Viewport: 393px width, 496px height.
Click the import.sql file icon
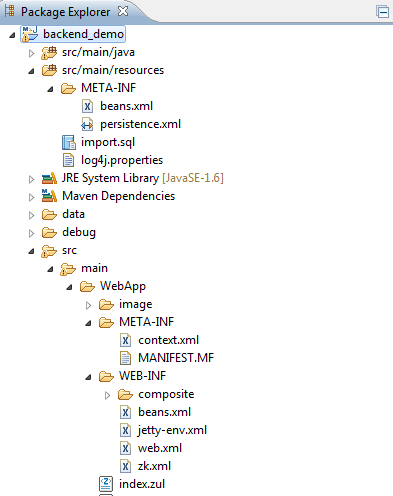pos(69,143)
